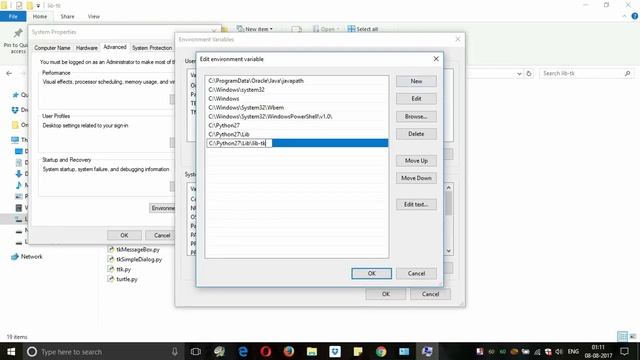
Task: Launch Microsoft Edge from the taskbar
Action: (243, 351)
